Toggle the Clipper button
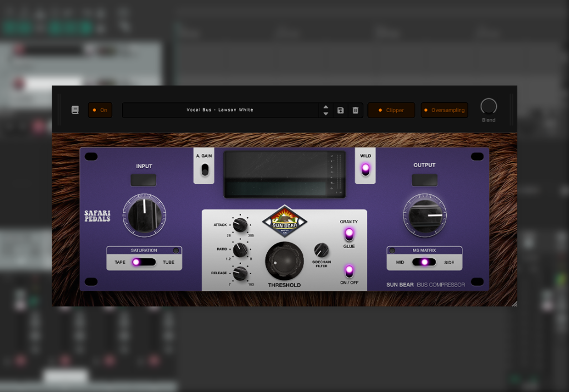The image size is (569, 392). coord(391,110)
